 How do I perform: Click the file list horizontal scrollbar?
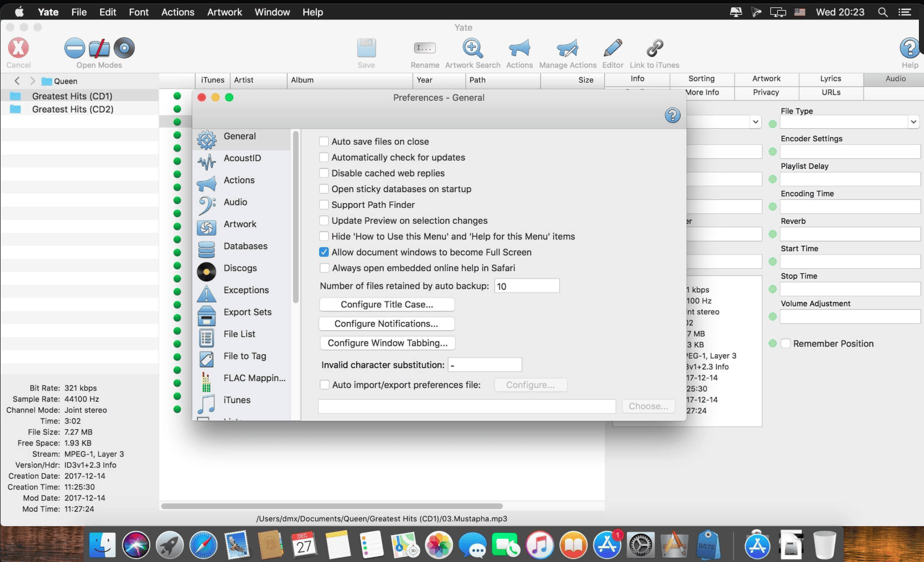332,506
